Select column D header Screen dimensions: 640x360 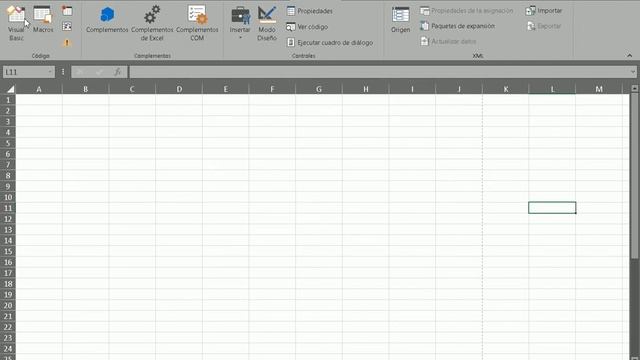point(179,89)
